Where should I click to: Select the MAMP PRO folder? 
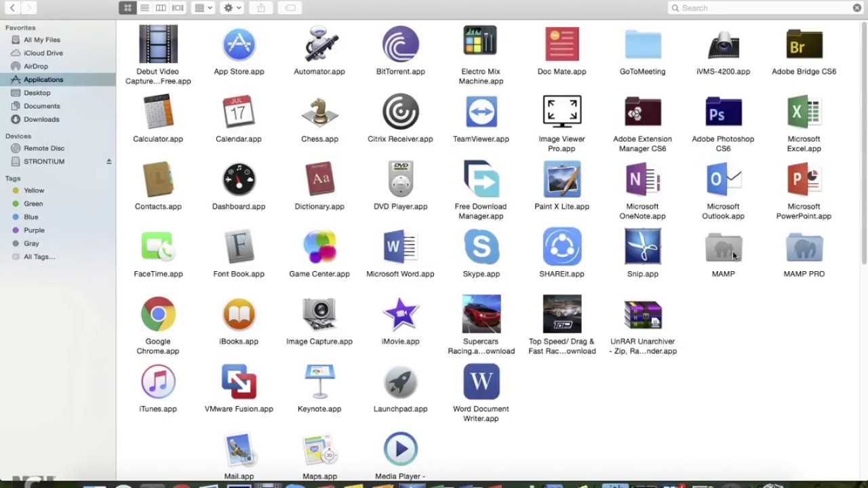804,247
